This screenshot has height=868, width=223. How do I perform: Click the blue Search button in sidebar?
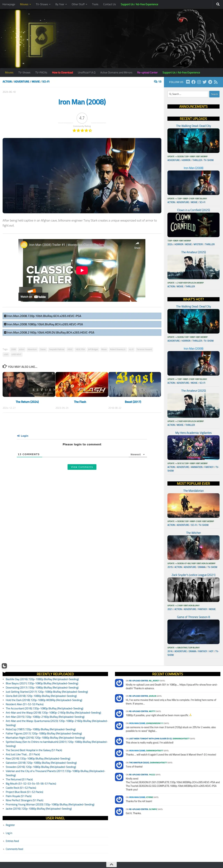pos(214,94)
